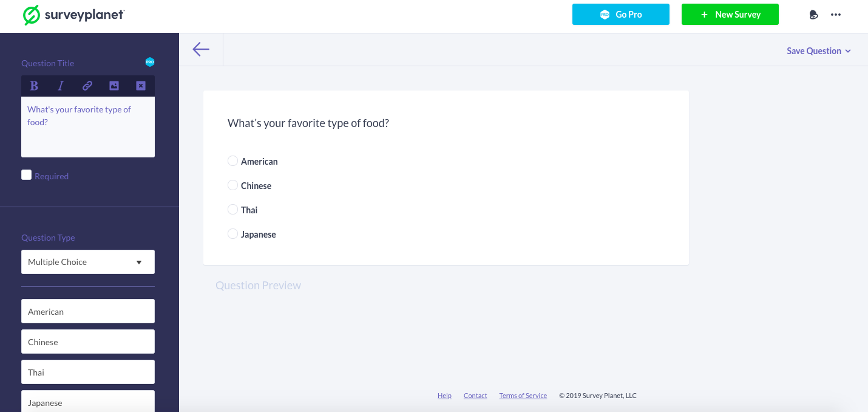
Task: Open the three-dots more menu
Action: (x=836, y=15)
